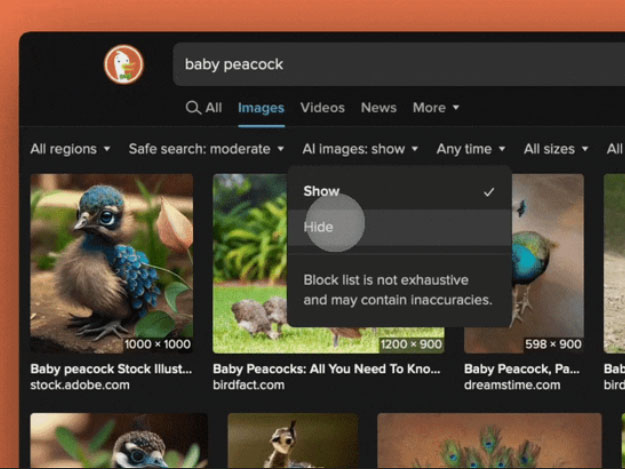Open the 598 × 900 peacock image
The width and height of the screenshot is (625, 469).
(x=548, y=263)
